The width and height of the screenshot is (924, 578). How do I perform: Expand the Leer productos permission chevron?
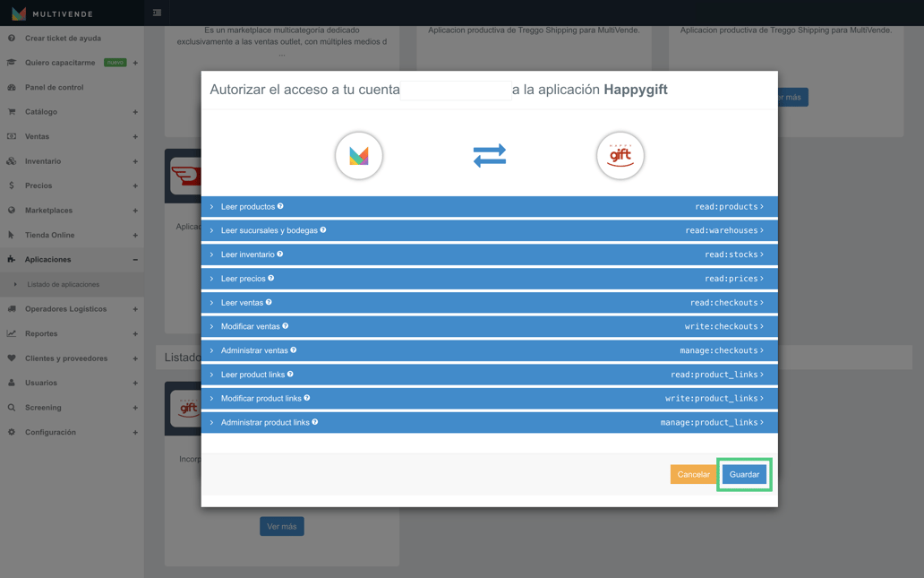(211, 206)
